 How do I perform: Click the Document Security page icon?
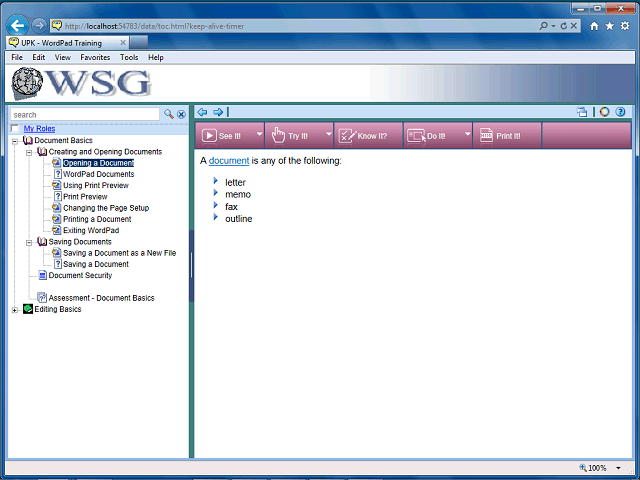pos(42,275)
